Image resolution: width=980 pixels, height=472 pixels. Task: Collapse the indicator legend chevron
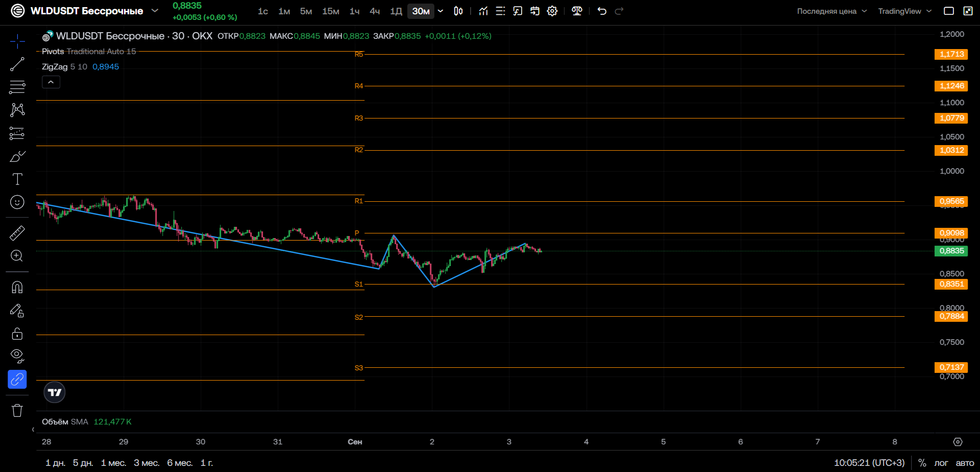point(51,82)
